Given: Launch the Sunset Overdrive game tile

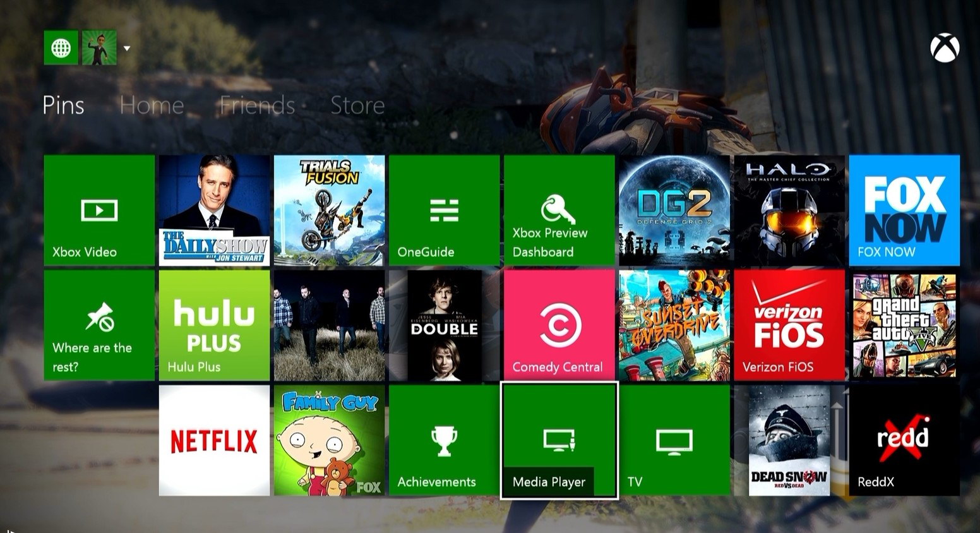Looking at the screenshot, I should (674, 325).
